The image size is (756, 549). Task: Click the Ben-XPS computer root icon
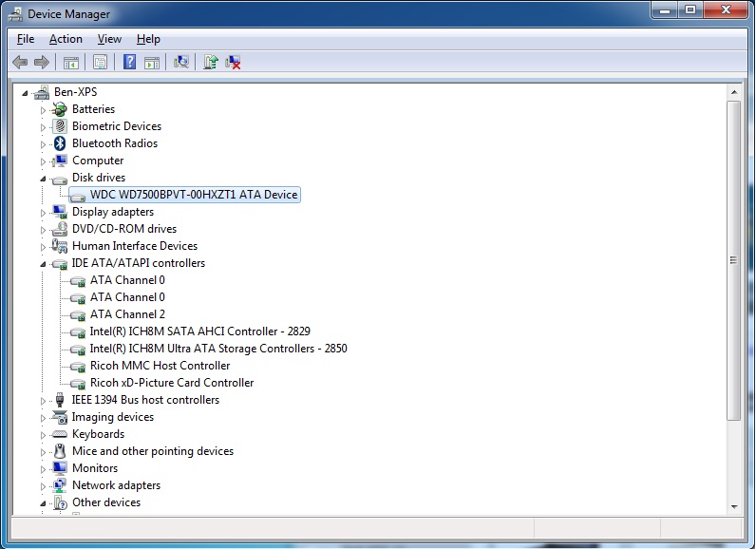point(42,91)
